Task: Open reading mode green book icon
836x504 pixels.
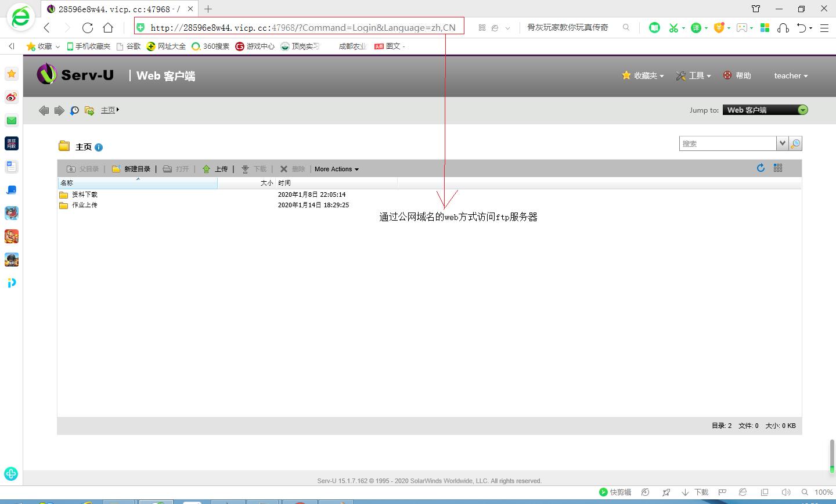Action: click(x=654, y=27)
